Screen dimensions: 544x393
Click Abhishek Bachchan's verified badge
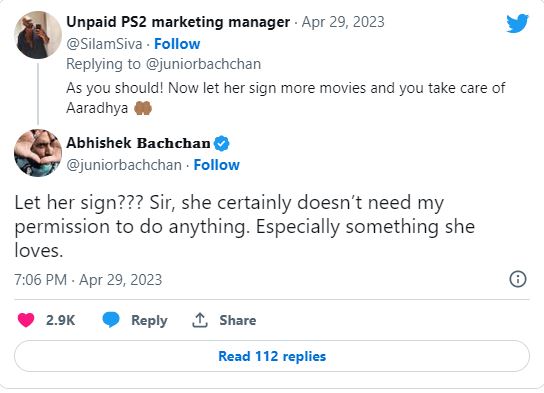click(x=221, y=143)
